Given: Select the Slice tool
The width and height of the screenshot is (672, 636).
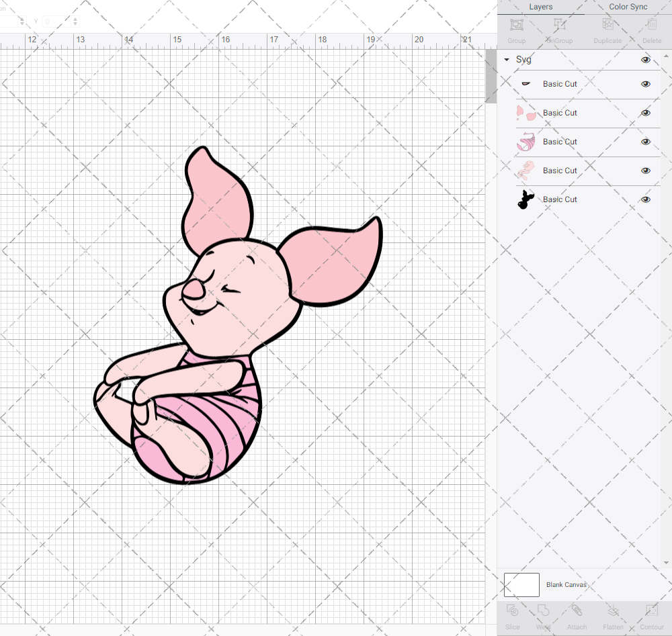Looking at the screenshot, I should (x=512, y=610).
